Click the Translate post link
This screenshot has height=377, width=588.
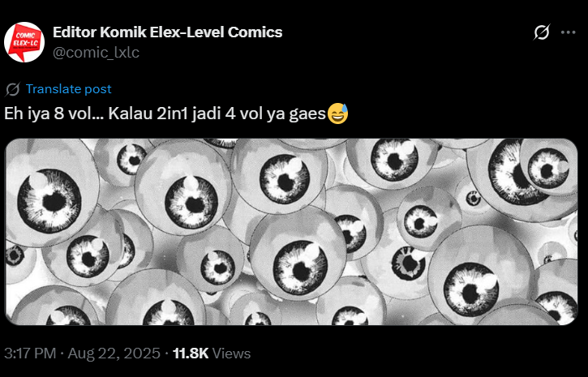[68, 89]
